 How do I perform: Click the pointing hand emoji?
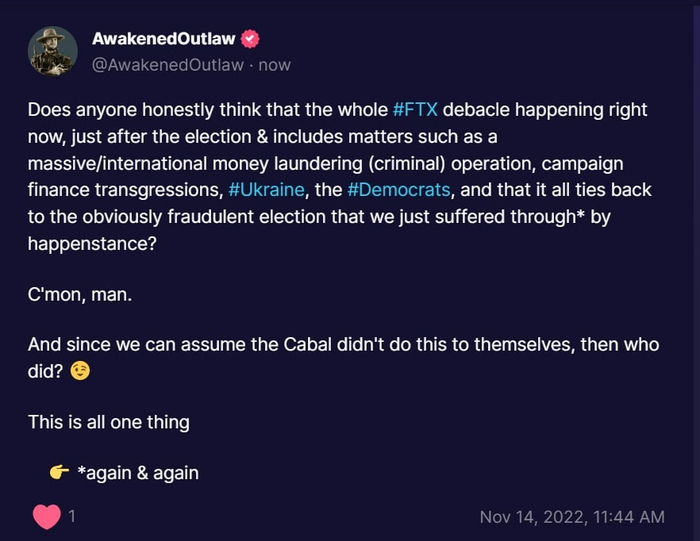pos(58,473)
